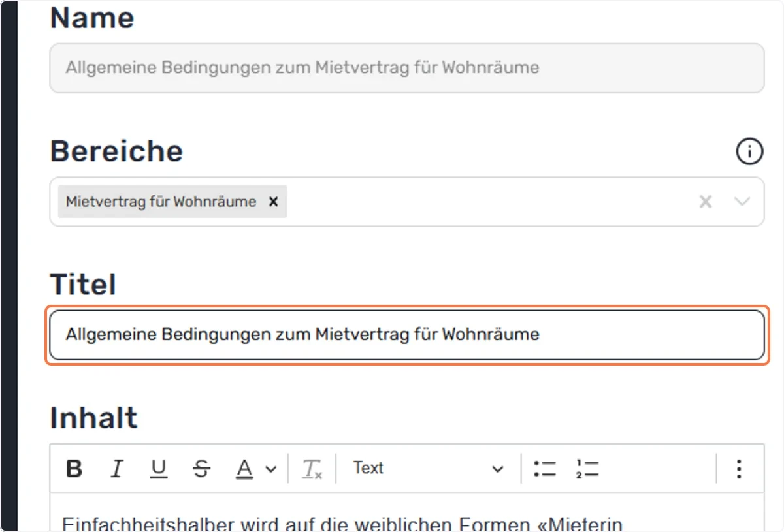Focus the Titel input field
The width and height of the screenshot is (784, 532).
point(407,335)
